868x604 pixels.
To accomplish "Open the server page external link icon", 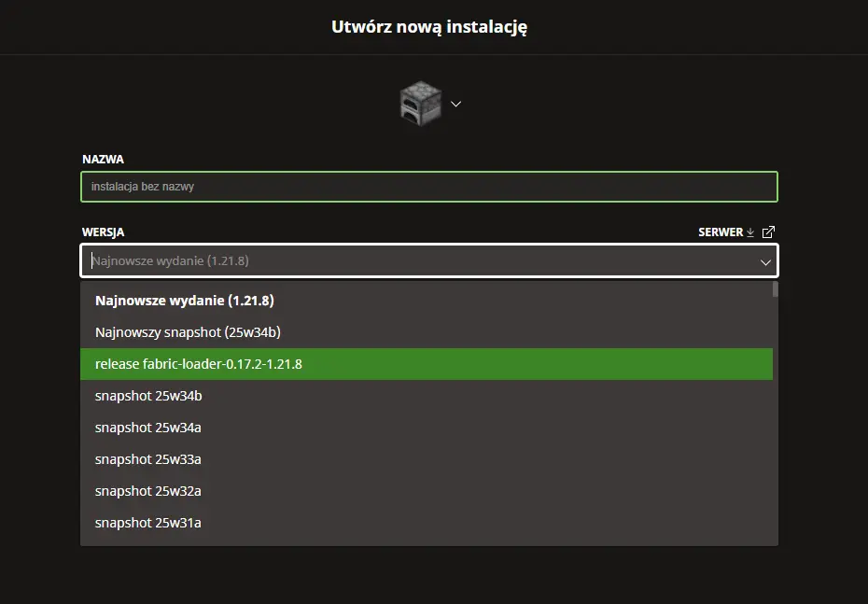I will 768,232.
